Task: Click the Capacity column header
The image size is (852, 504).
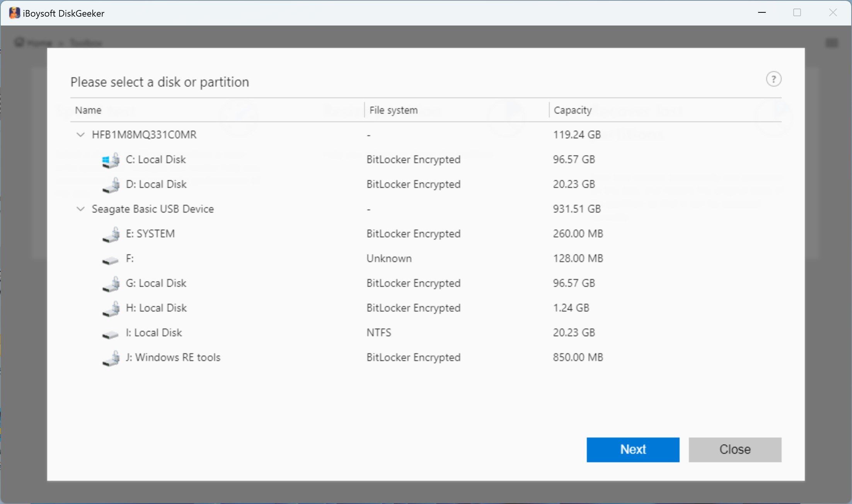Action: [x=573, y=110]
